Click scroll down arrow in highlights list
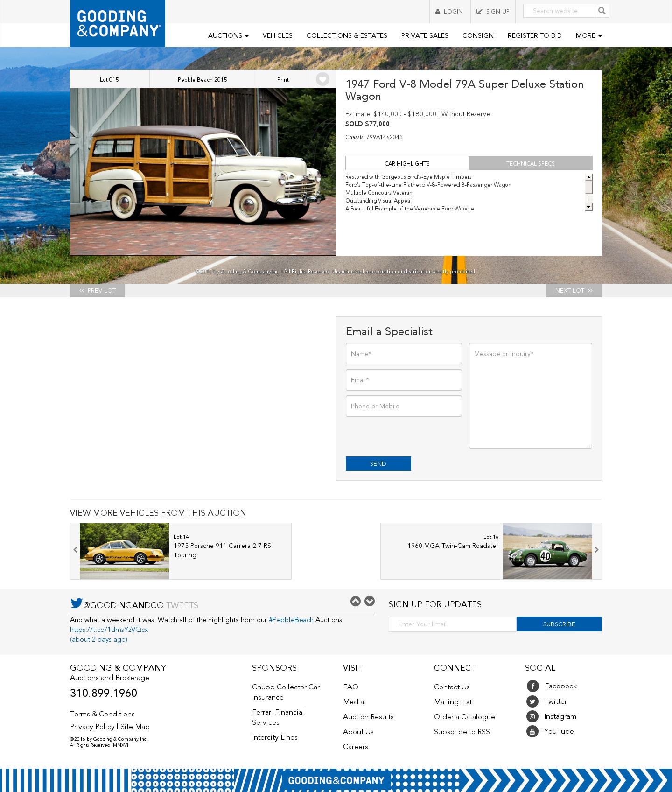 589,207
